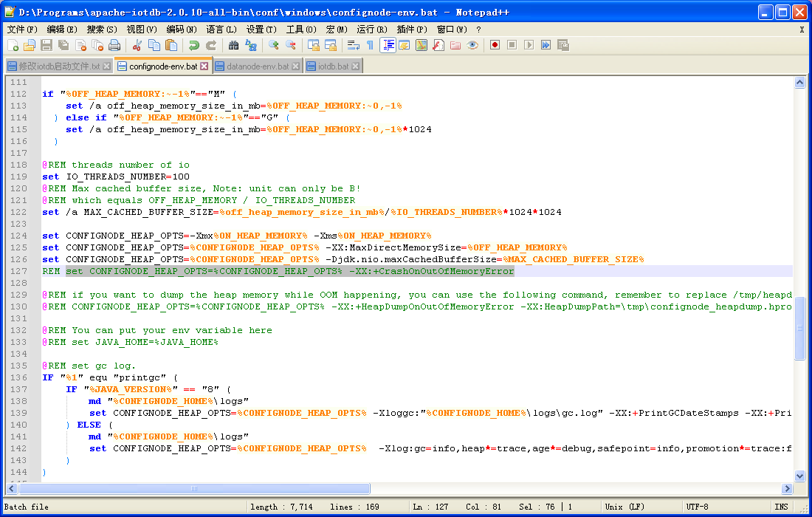Toggle synchronized vertical scrolling
The image size is (812, 517).
pyautogui.click(x=313, y=46)
